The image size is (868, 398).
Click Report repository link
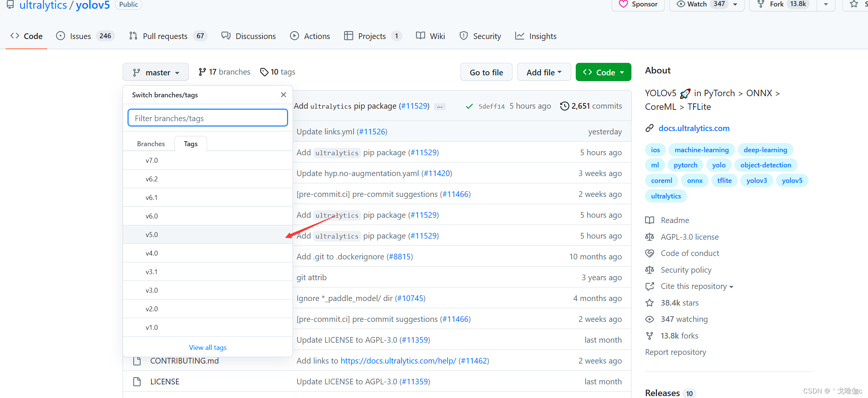(x=675, y=352)
